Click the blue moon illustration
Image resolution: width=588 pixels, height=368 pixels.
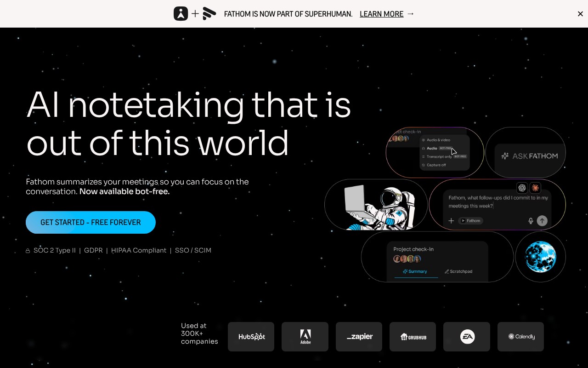pyautogui.click(x=541, y=257)
